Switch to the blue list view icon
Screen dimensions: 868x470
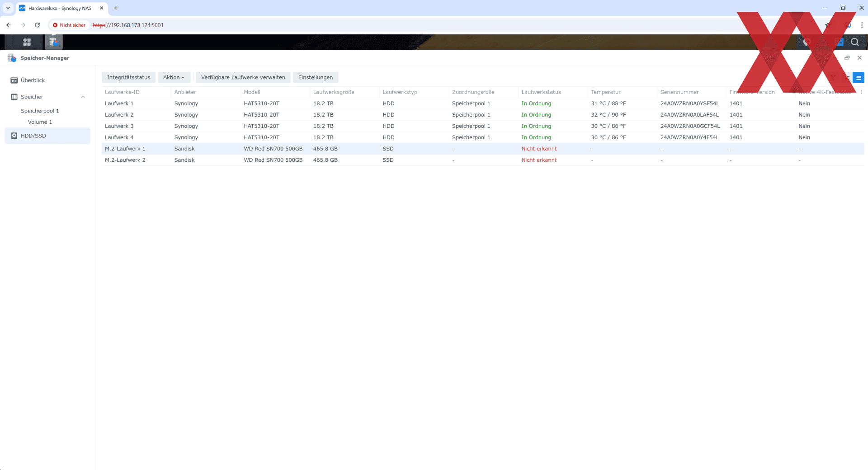point(858,78)
